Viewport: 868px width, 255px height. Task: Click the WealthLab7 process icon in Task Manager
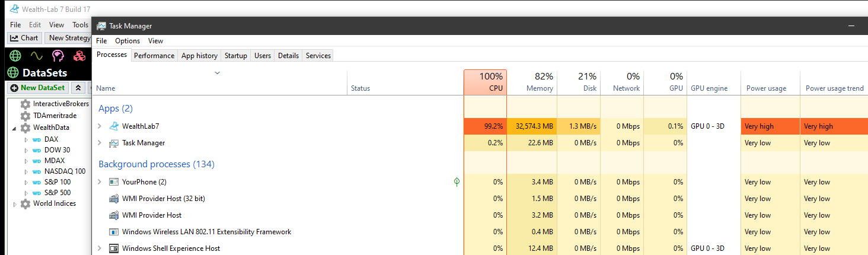coord(114,126)
